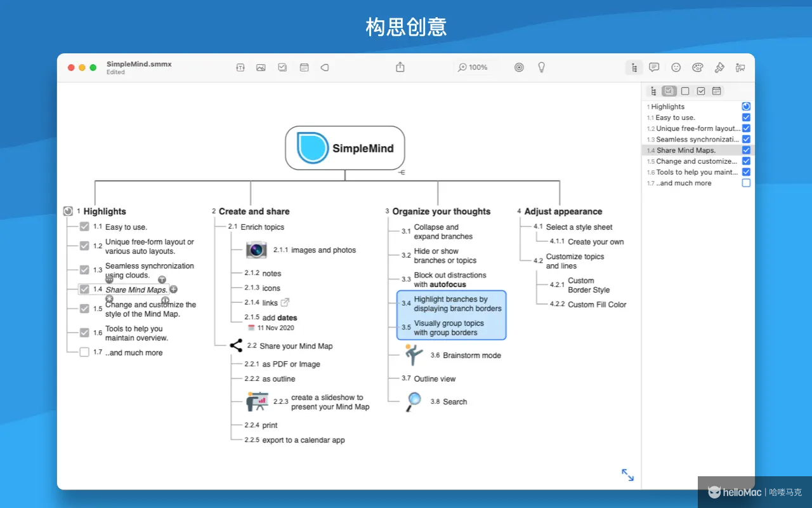Select topic '3.7 Outline view'

pos(428,378)
